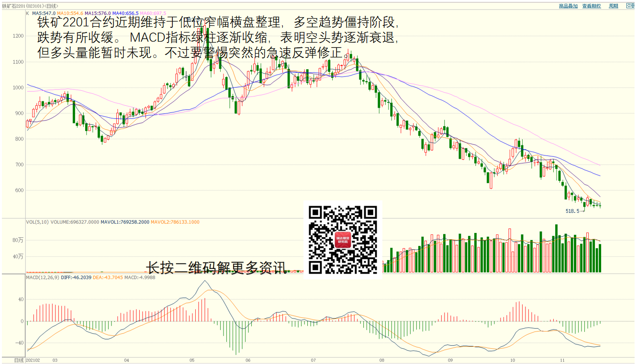The width and height of the screenshot is (637, 364).
Task: Open the 周期 period selector
Action: (613, 6)
